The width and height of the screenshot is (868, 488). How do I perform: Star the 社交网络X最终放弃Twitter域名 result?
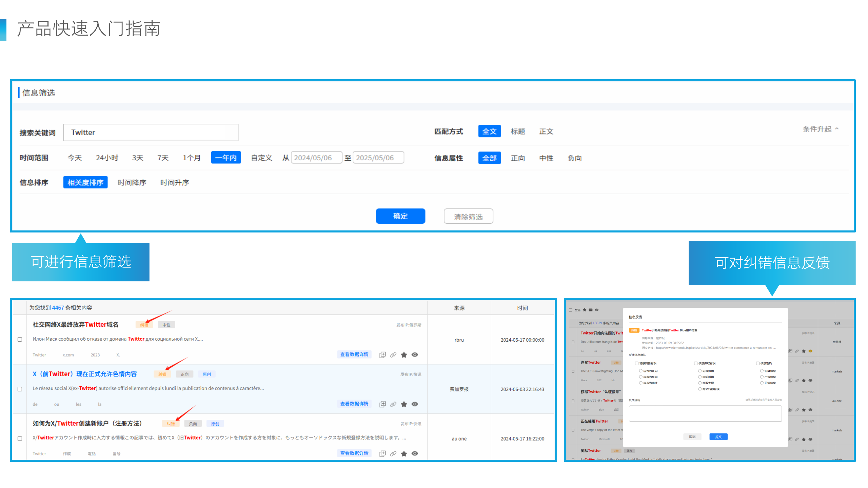click(x=403, y=354)
